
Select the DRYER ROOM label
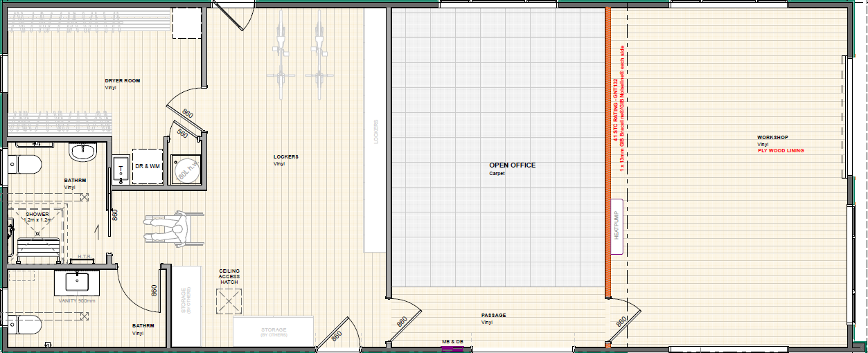122,81
